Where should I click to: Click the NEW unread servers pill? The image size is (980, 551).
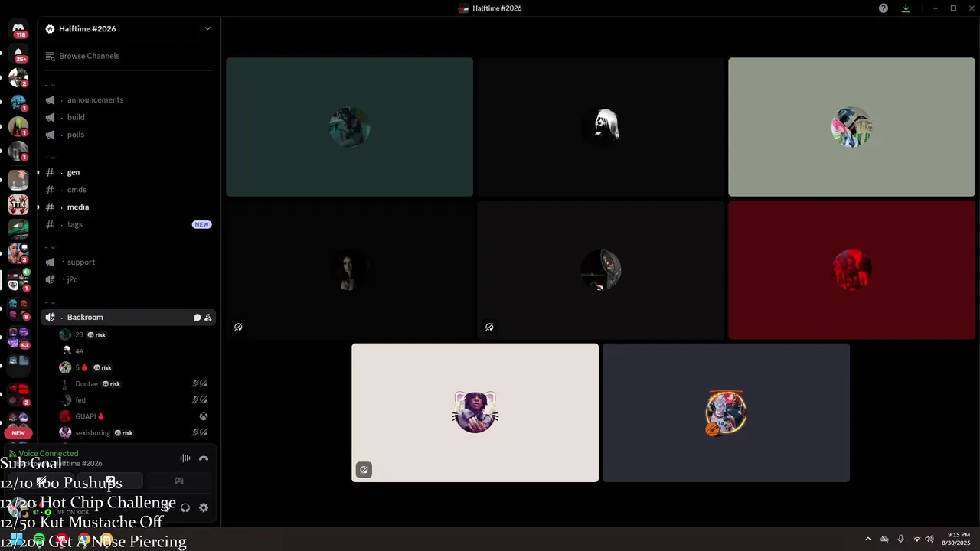[x=18, y=433]
